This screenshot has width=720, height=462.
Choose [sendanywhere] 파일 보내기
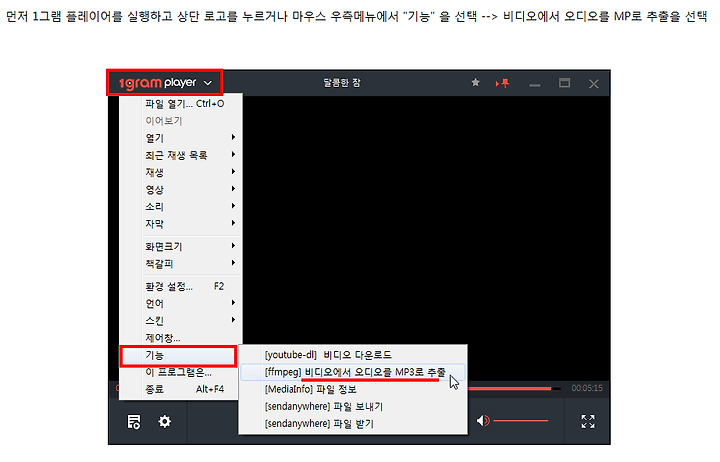tap(353, 406)
